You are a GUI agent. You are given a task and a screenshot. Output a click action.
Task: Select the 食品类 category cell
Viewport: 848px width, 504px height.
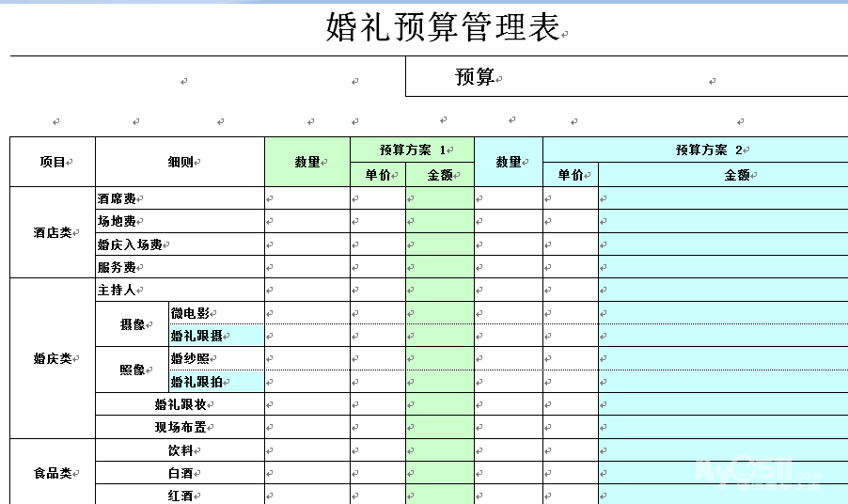(53, 473)
